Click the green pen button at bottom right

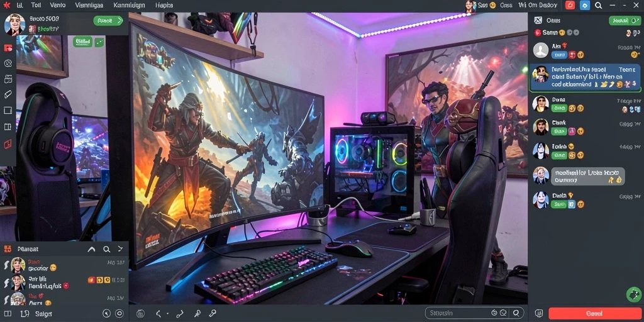(634, 294)
